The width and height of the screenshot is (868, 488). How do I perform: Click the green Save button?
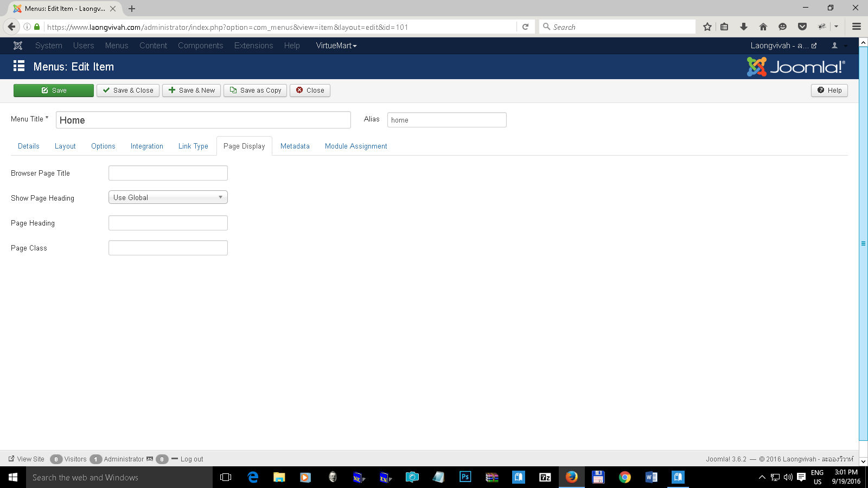pos(54,91)
